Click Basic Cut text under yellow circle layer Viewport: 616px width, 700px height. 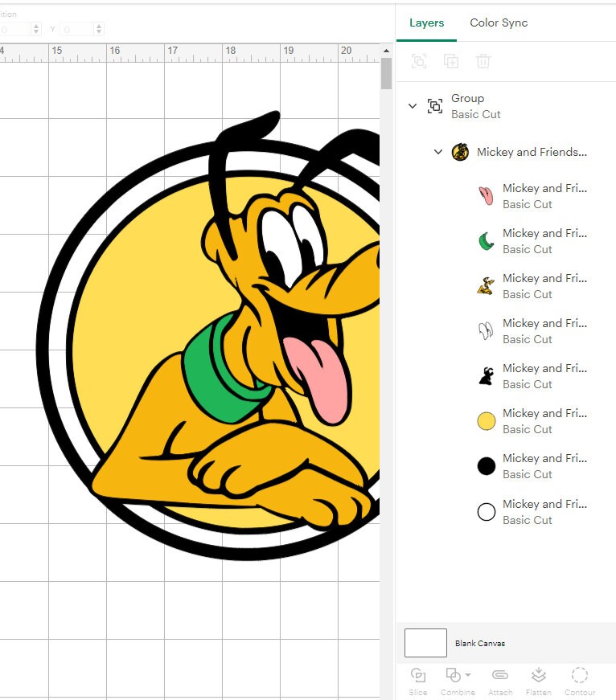point(527,429)
